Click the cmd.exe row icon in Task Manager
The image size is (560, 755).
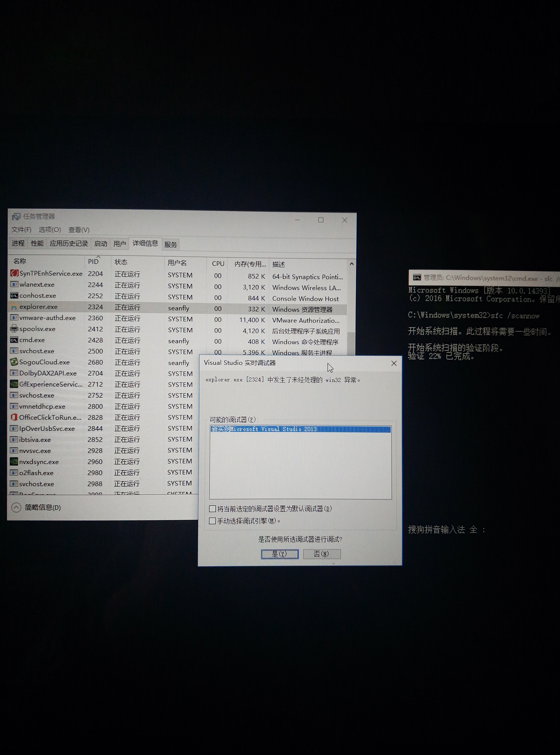click(x=14, y=340)
